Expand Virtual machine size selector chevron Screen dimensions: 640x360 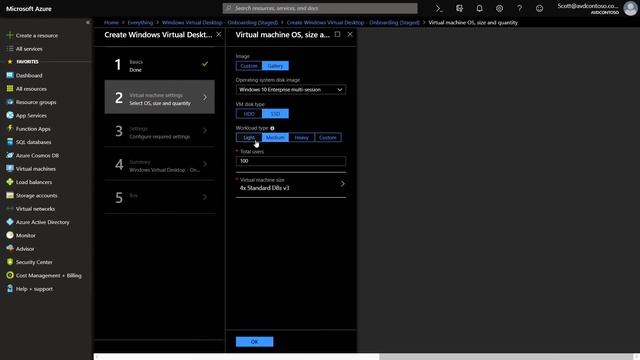click(x=342, y=184)
